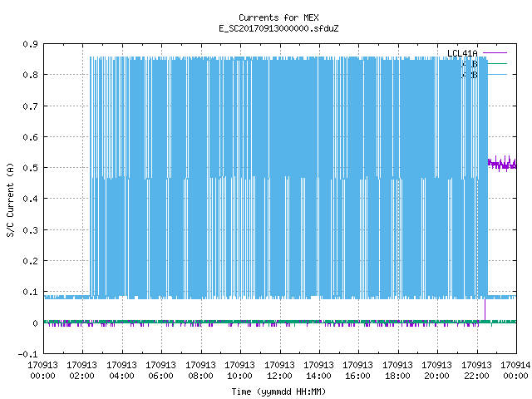This screenshot has height=399, width=532.
Task: Click the purple LCL41A trace near 0.5 A
Action: tap(502, 164)
